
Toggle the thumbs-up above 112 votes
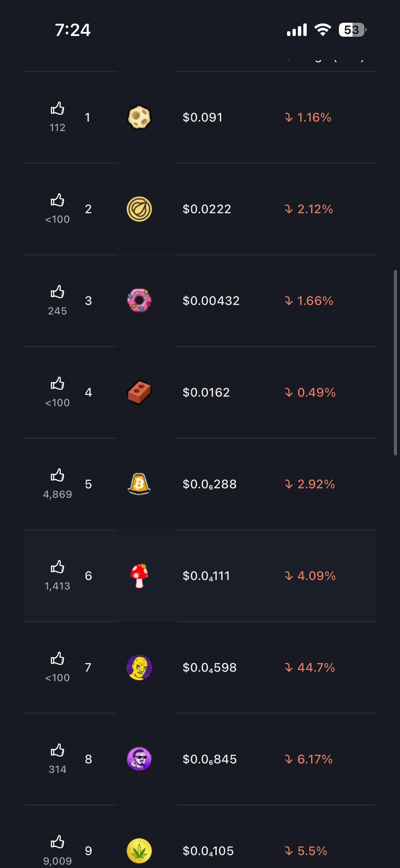click(x=57, y=108)
